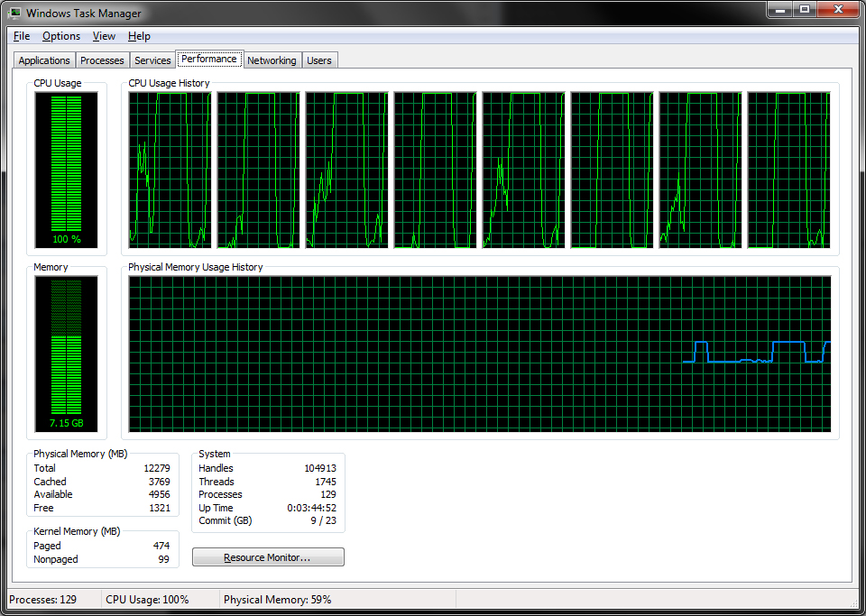This screenshot has width=866, height=616.
Task: Click the Physical Memory Usage History graph
Action: [479, 354]
